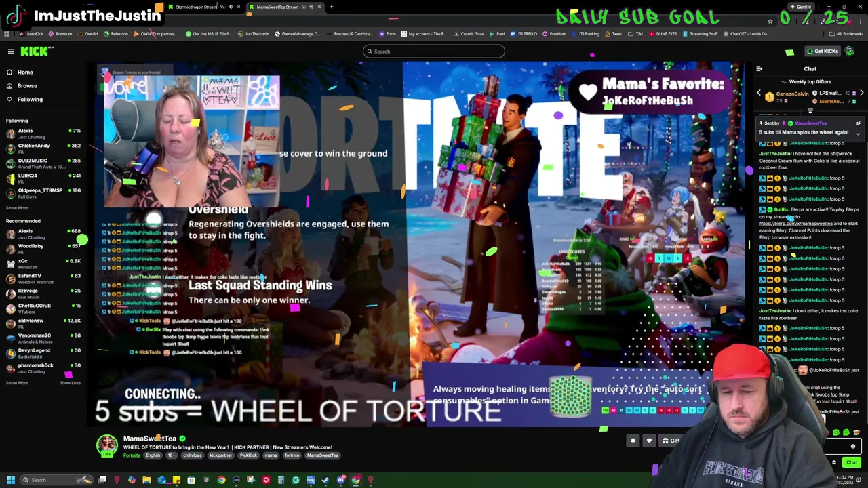Click the Get KICKs button

tap(822, 52)
